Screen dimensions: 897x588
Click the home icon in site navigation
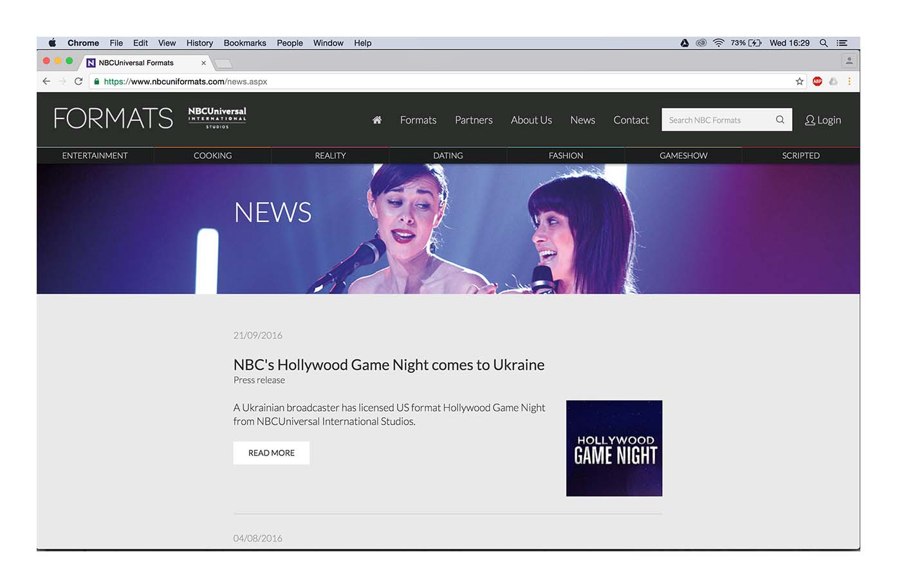pyautogui.click(x=377, y=120)
